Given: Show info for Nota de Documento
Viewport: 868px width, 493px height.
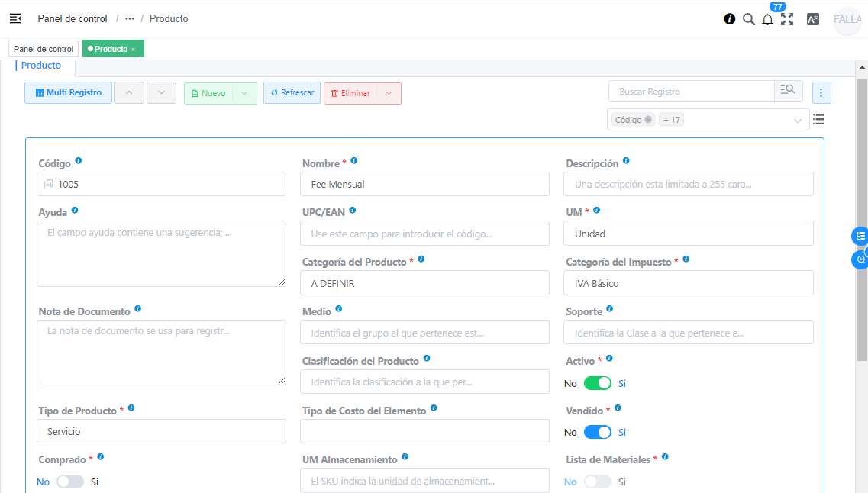Looking at the screenshot, I should [138, 309].
